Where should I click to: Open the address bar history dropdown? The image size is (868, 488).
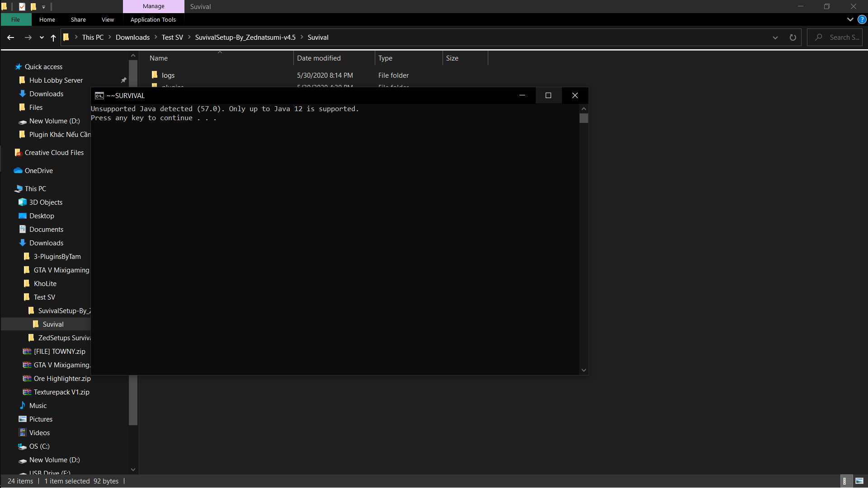pos(775,38)
